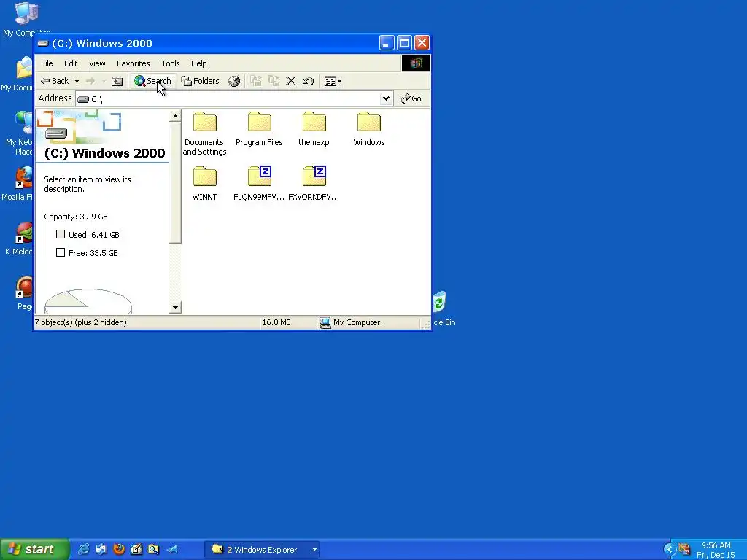Select Mozilla Firefox desktop shortcut
Screen dimensions: 747x560
(x=18, y=184)
